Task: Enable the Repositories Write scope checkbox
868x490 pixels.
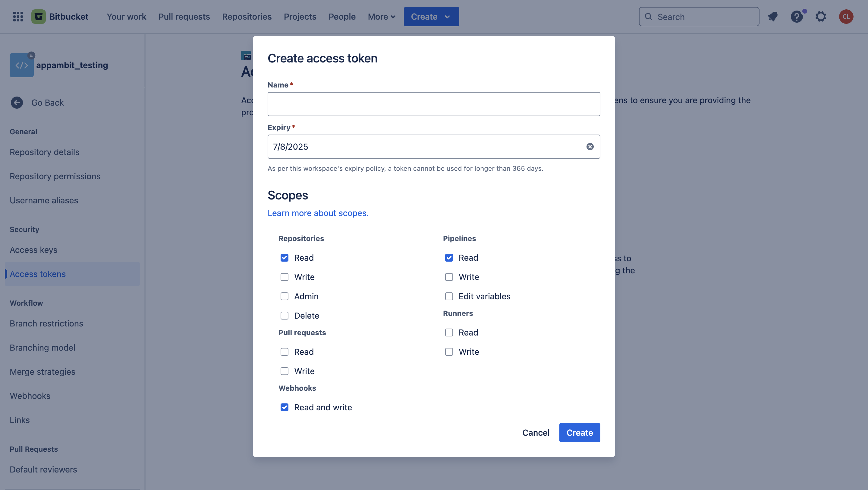Action: click(285, 277)
